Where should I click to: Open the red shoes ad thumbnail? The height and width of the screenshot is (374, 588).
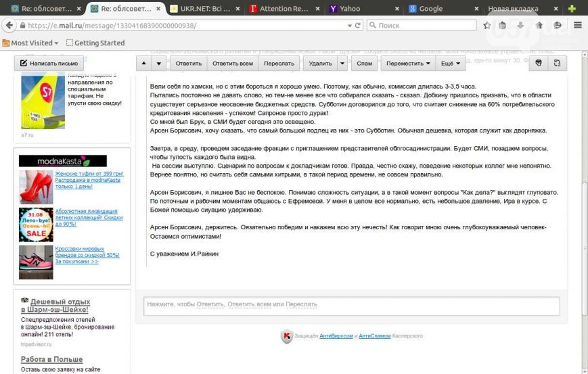[x=36, y=187]
